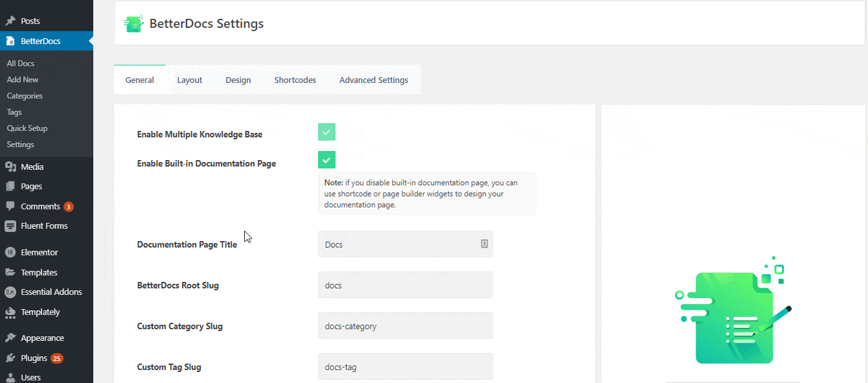
Task: Switch to the General tab
Action: tap(140, 80)
